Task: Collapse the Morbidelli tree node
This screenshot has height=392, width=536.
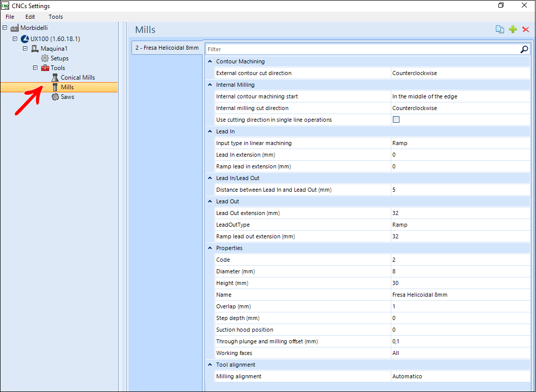Action: 5,28
